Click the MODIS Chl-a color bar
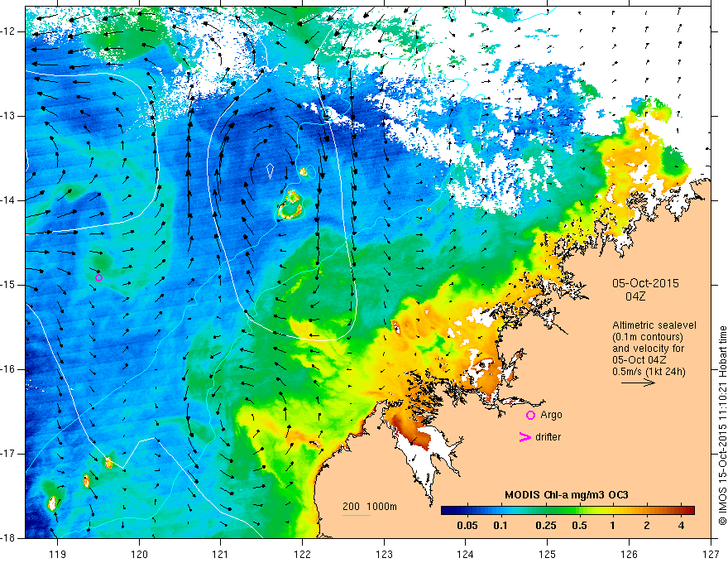 568,511
